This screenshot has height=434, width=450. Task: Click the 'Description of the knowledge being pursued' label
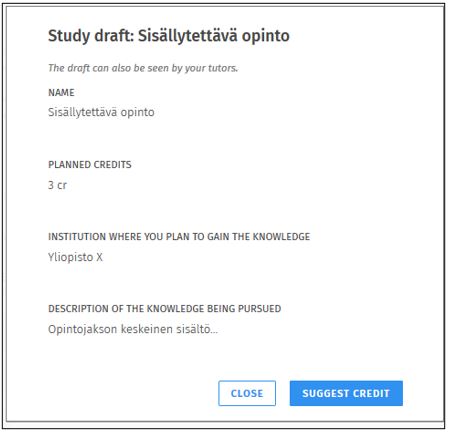[165, 308]
